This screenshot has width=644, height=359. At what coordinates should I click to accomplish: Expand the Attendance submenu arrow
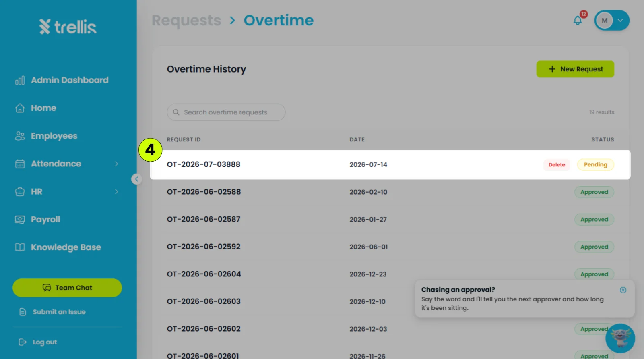[x=116, y=164]
